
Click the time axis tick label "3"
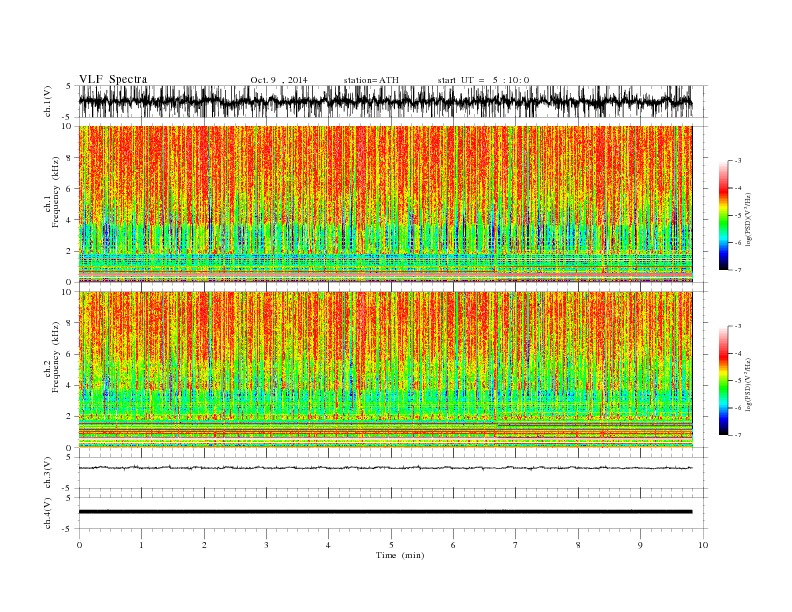pos(266,545)
